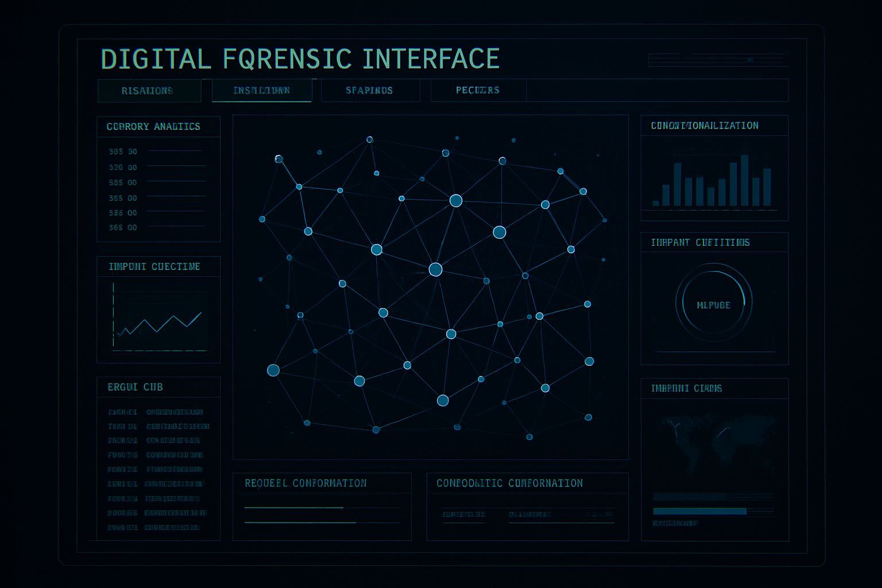
Task: Switch to the SFAPINDS tab
Action: tap(369, 91)
